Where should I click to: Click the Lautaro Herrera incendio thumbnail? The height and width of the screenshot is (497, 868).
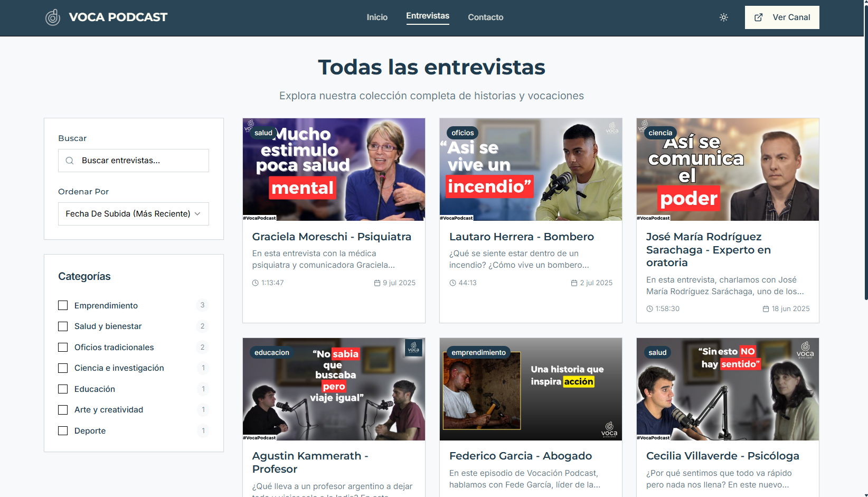pyautogui.click(x=530, y=169)
